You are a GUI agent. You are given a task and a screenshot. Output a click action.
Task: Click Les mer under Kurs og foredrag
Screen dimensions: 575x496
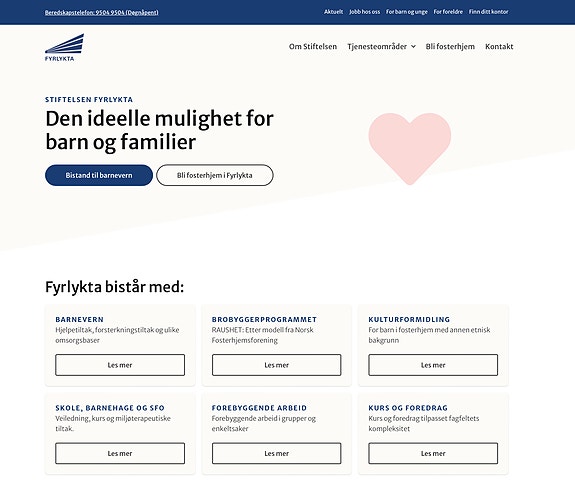(x=433, y=453)
